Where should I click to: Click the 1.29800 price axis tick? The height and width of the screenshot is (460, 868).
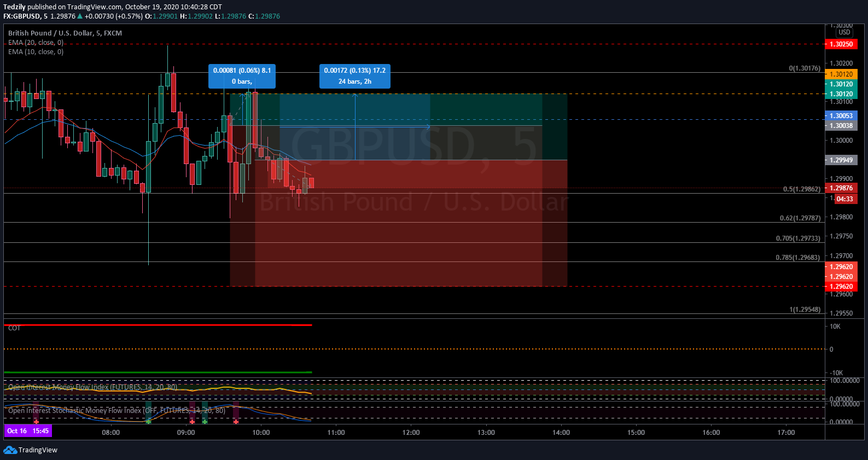(841, 217)
